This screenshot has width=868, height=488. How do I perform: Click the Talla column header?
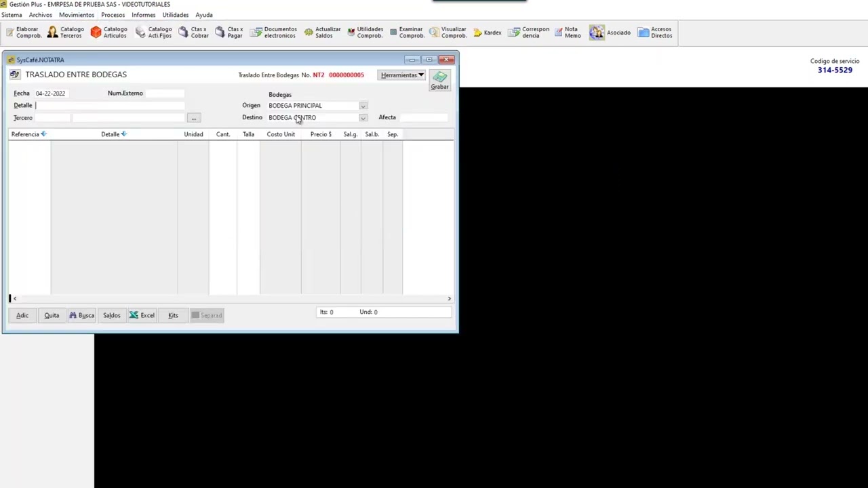[x=248, y=134]
